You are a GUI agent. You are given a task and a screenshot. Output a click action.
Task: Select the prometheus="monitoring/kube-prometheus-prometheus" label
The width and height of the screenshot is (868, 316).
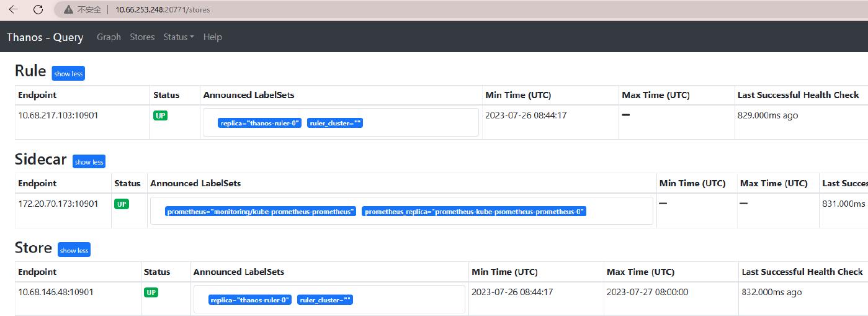tap(261, 212)
